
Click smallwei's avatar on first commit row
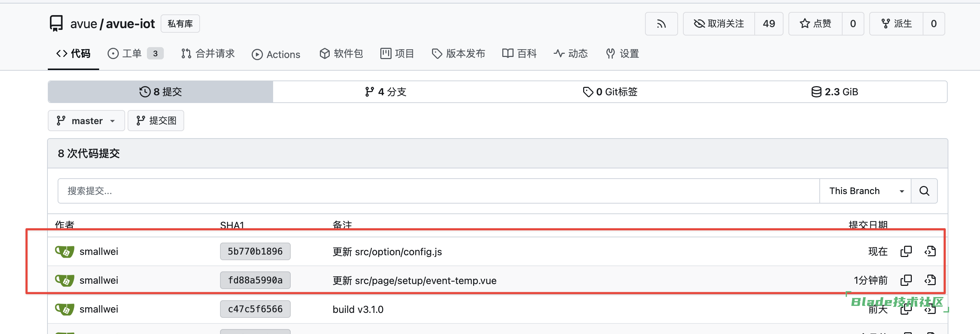[x=64, y=251]
